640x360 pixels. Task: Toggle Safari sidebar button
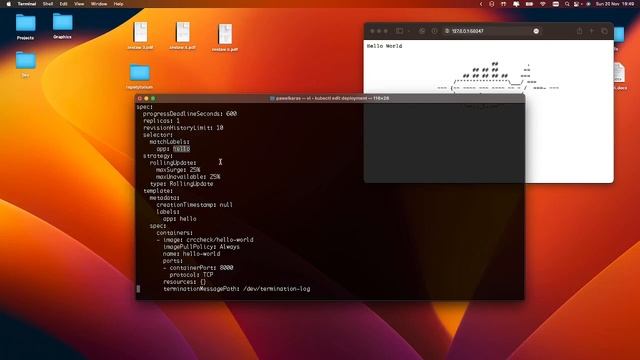click(400, 31)
